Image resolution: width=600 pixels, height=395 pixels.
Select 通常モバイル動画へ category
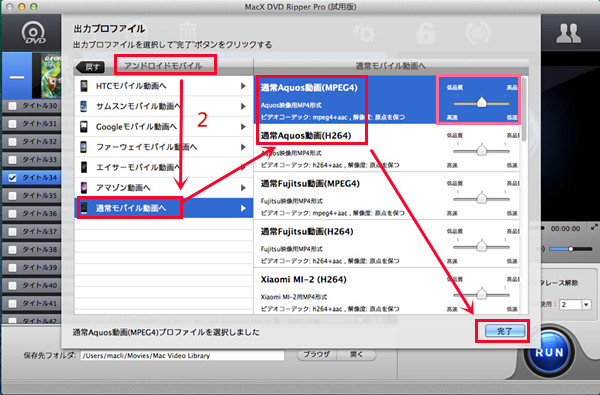(x=164, y=208)
